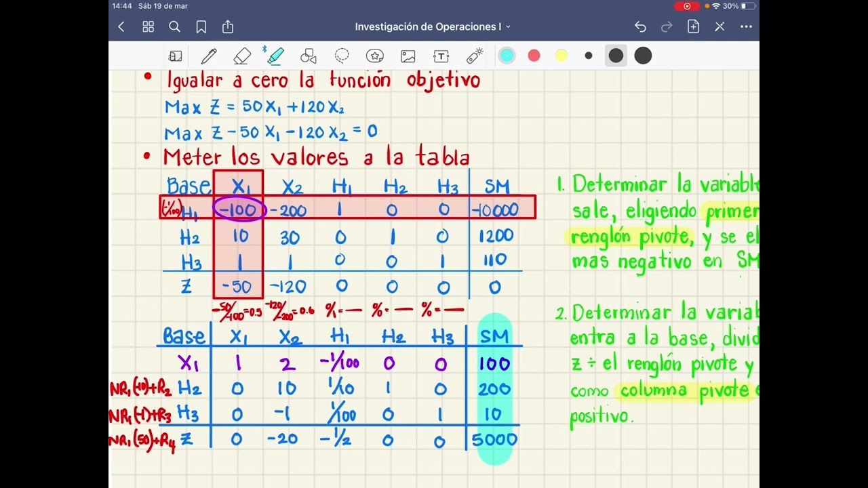
Task: Tap the Wi-Fi status icon
Action: click(715, 6)
